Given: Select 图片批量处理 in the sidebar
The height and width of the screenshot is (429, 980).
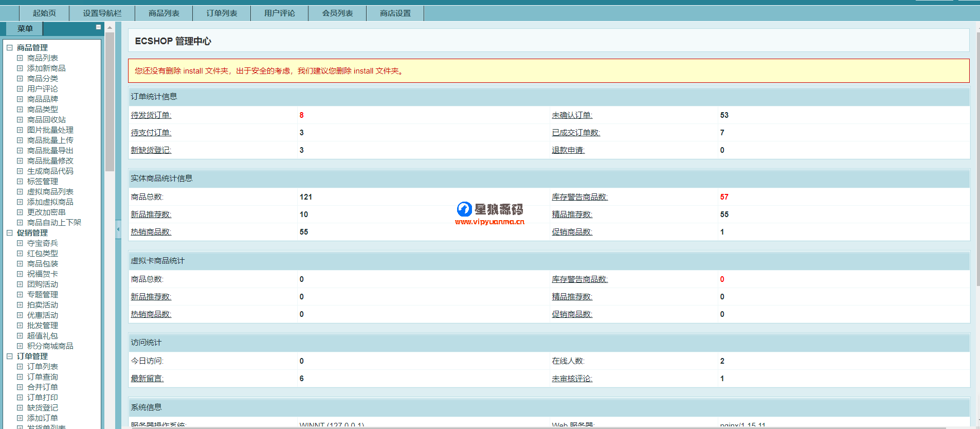Looking at the screenshot, I should tap(50, 130).
